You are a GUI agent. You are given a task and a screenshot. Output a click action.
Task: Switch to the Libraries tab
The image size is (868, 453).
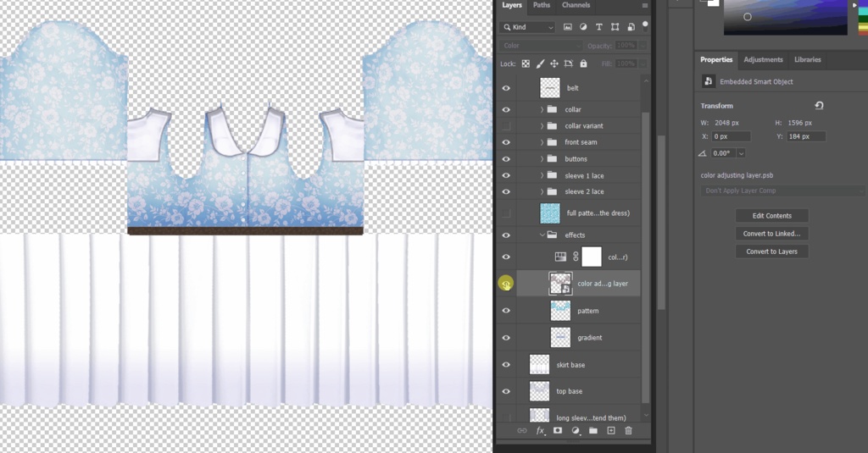pyautogui.click(x=808, y=60)
